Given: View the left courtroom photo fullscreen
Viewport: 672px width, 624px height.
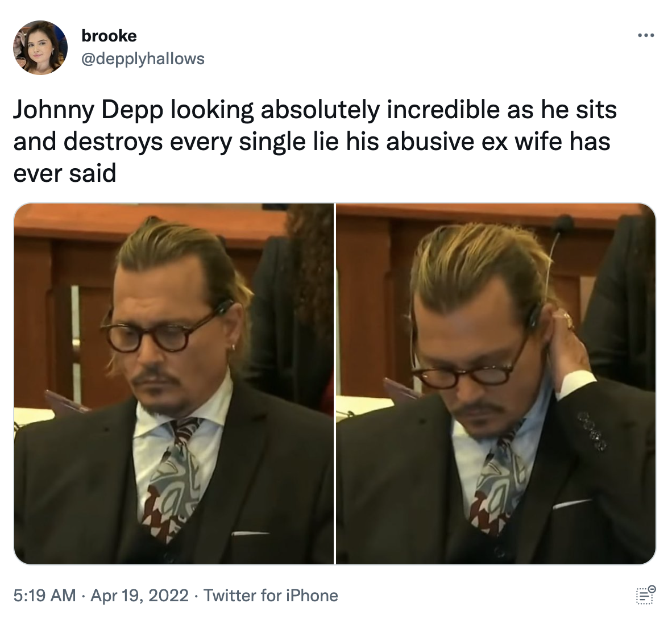Looking at the screenshot, I should [173, 384].
